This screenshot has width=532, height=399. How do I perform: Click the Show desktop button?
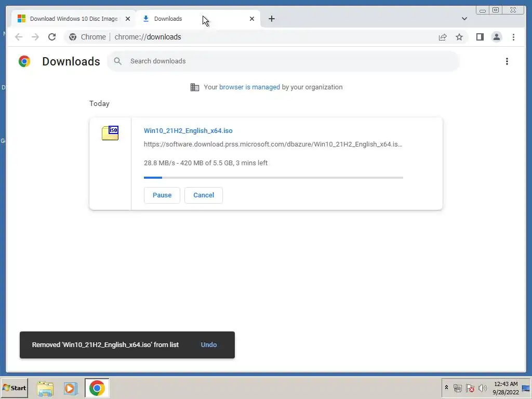coord(526,388)
